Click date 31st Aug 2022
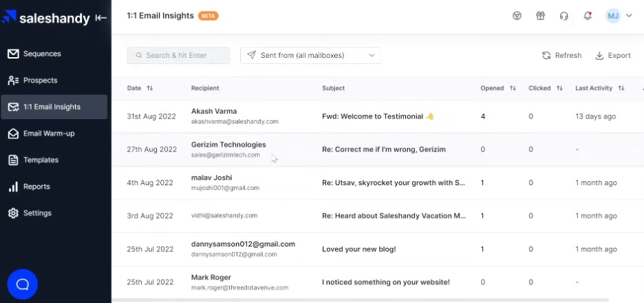Viewport: 644px width, 303px height. 151,116
